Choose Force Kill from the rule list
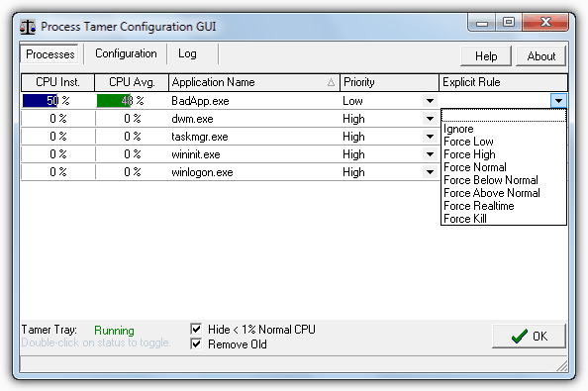The image size is (588, 391). (504, 219)
